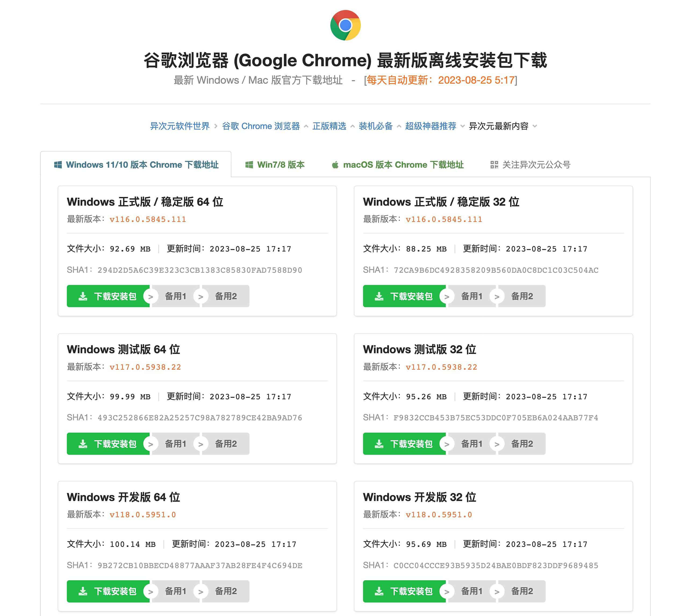Use 备用2 mirror for 开发版 32 位
This screenshot has width=688, height=616.
click(522, 591)
